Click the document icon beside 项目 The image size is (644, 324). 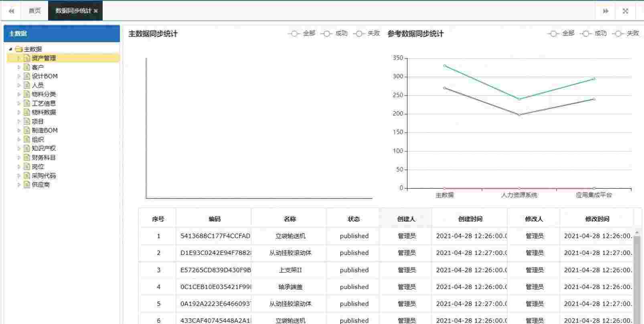27,121
